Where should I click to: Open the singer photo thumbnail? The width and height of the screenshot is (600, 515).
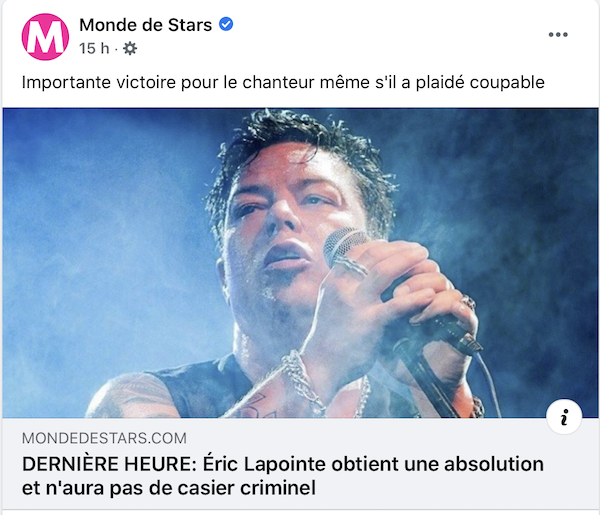point(300,263)
